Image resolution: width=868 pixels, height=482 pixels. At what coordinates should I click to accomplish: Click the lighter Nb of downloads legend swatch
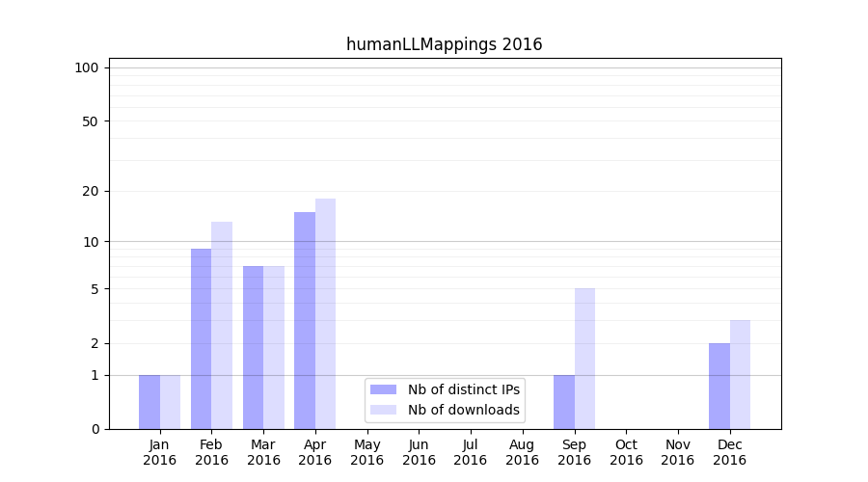383,410
